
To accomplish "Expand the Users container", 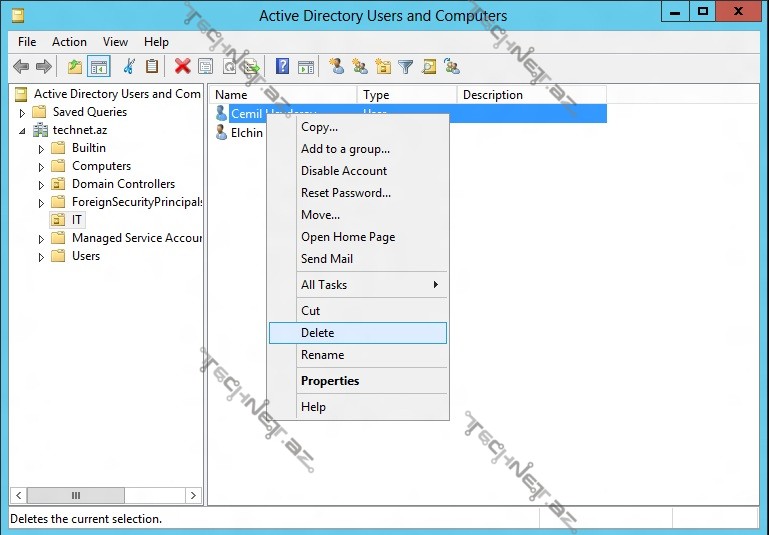I will (41, 257).
